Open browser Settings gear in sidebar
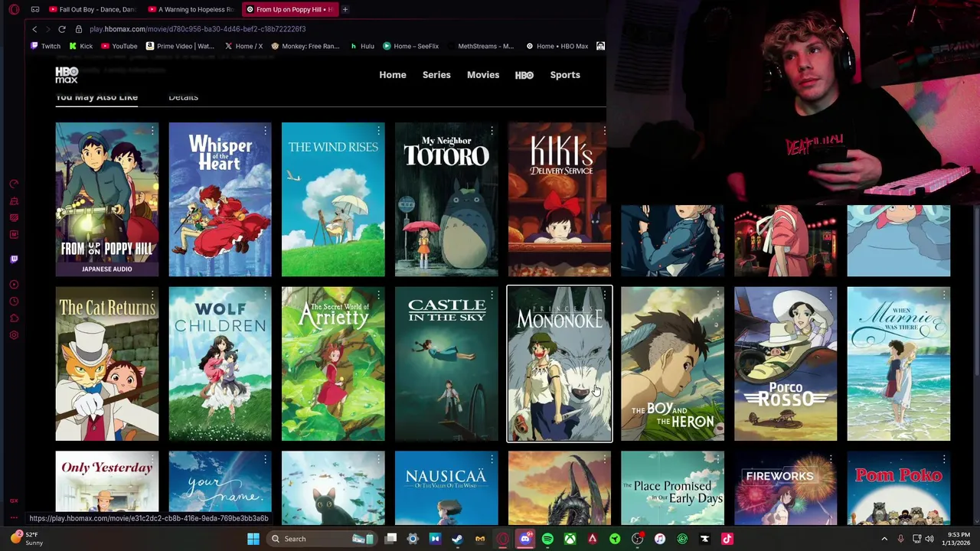Screen dimensions: 980x551 pyautogui.click(x=14, y=335)
